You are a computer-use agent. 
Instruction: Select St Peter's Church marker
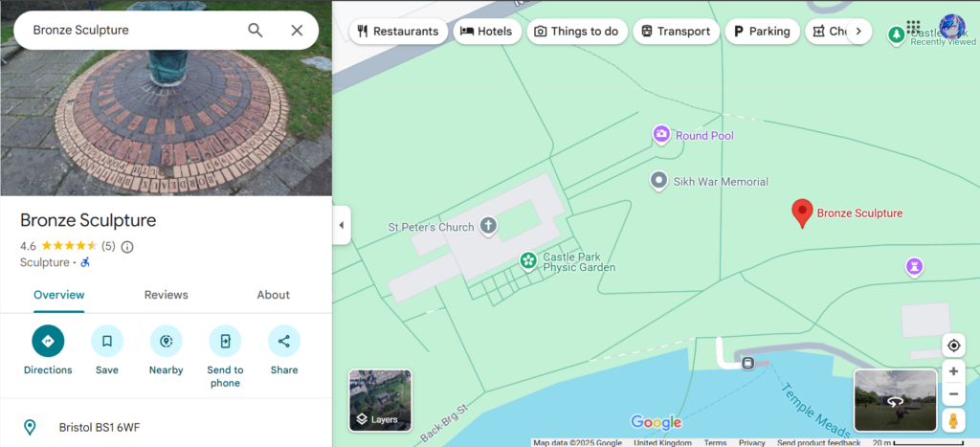pos(488,226)
